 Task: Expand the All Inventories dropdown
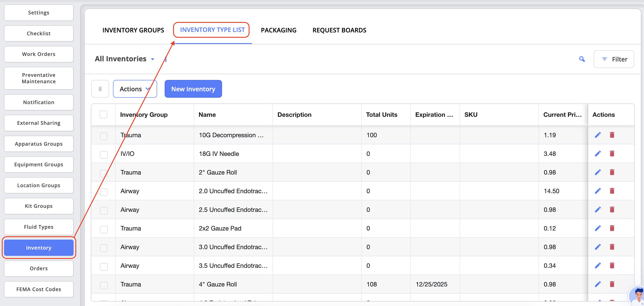pos(152,59)
